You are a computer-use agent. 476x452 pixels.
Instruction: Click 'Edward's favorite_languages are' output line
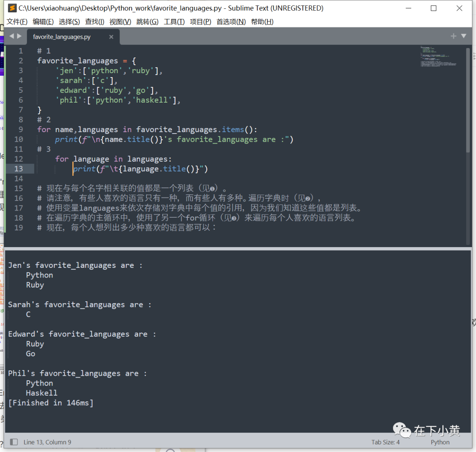[x=82, y=334]
